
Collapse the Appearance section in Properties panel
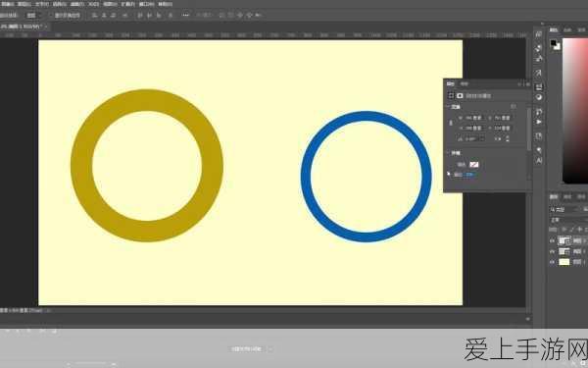448,153
